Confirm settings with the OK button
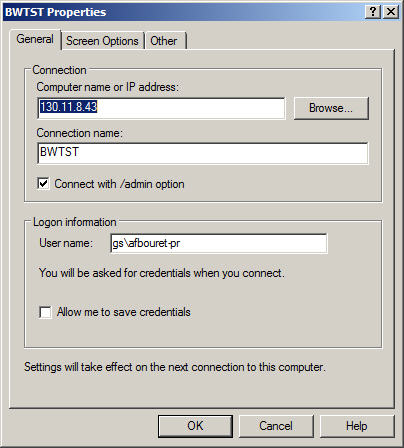The height and width of the screenshot is (448, 404). pyautogui.click(x=195, y=426)
